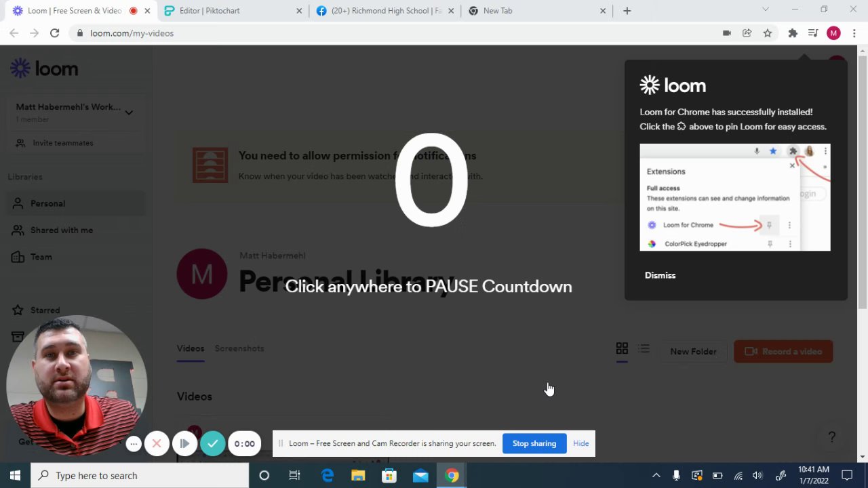The width and height of the screenshot is (868, 488).
Task: Click Stop sharing button
Action: click(x=534, y=443)
